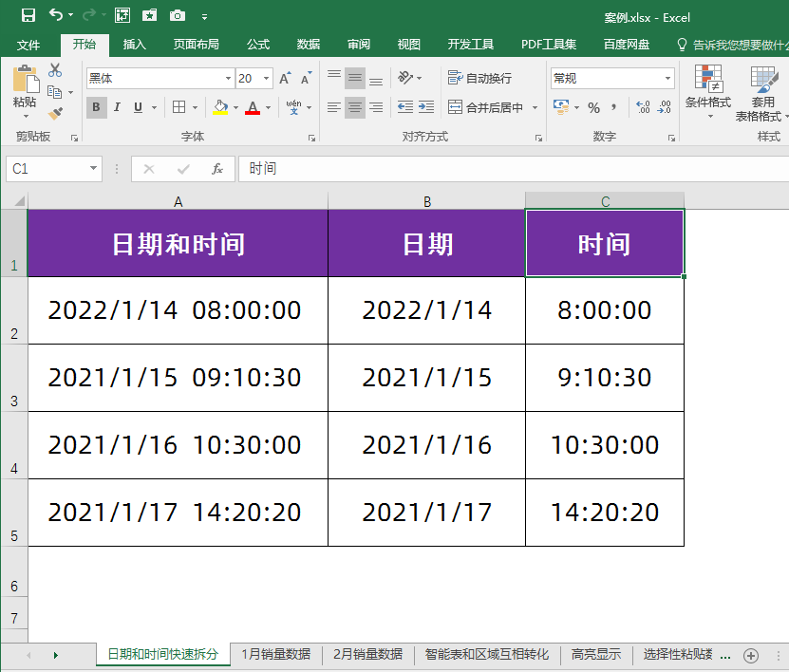Align text to middle of cell
The width and height of the screenshot is (789, 672).
355,79
